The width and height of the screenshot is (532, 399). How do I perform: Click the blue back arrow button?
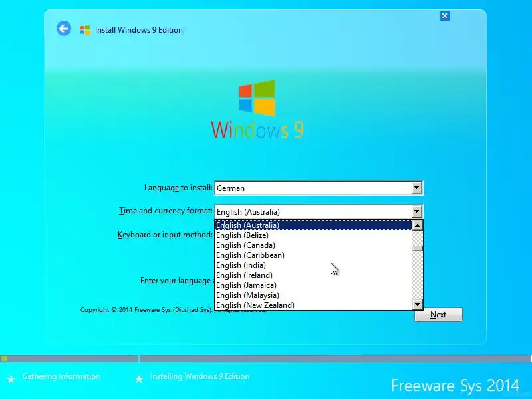coord(64,29)
